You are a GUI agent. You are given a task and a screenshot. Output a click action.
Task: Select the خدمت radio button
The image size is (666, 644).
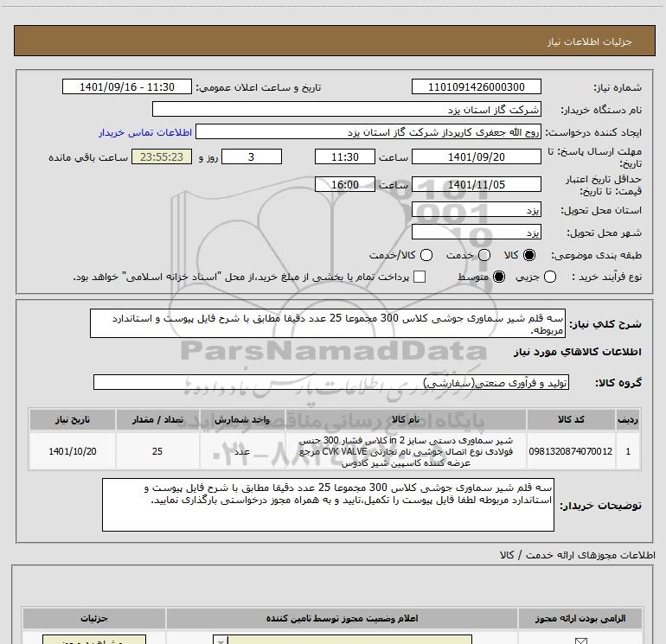[484, 255]
